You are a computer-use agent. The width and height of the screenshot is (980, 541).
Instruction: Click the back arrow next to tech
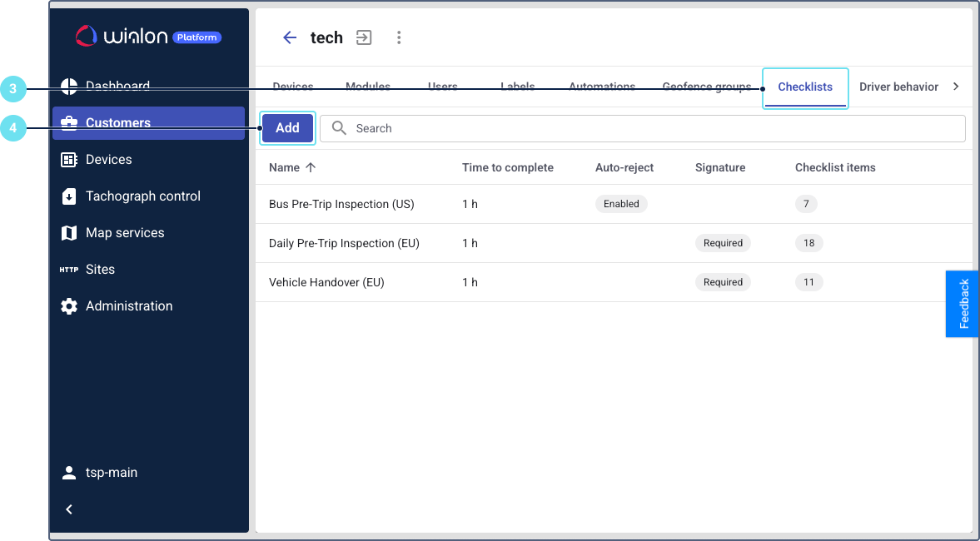pos(290,37)
